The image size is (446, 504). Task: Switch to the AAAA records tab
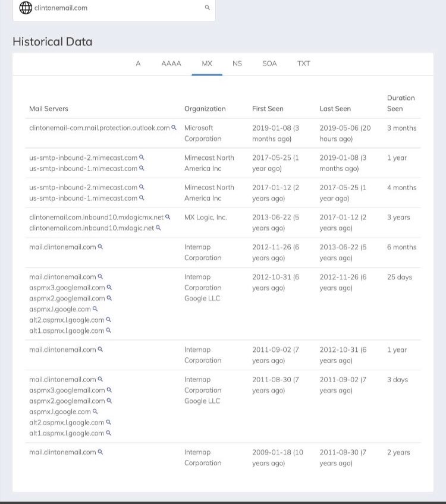pos(171,64)
